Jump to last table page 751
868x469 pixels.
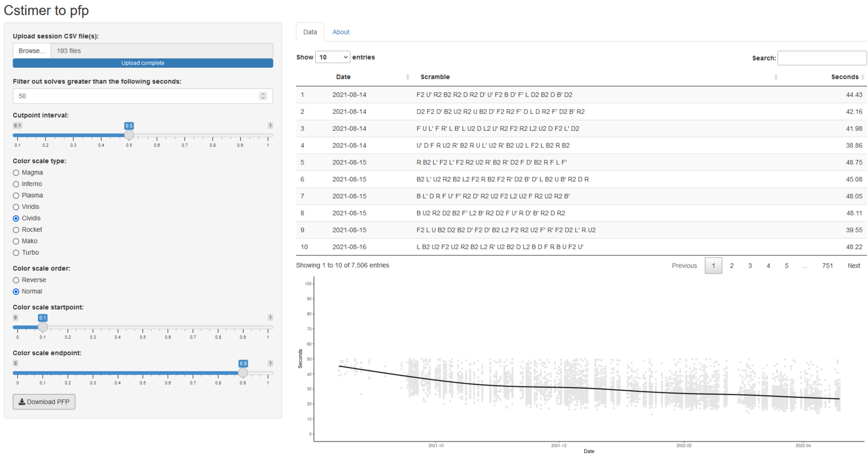coord(827,265)
